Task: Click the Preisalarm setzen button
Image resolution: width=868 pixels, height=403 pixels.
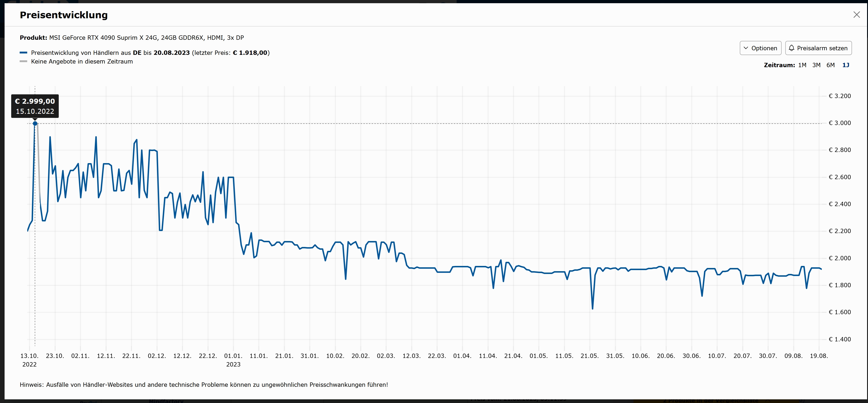Action: coord(818,48)
